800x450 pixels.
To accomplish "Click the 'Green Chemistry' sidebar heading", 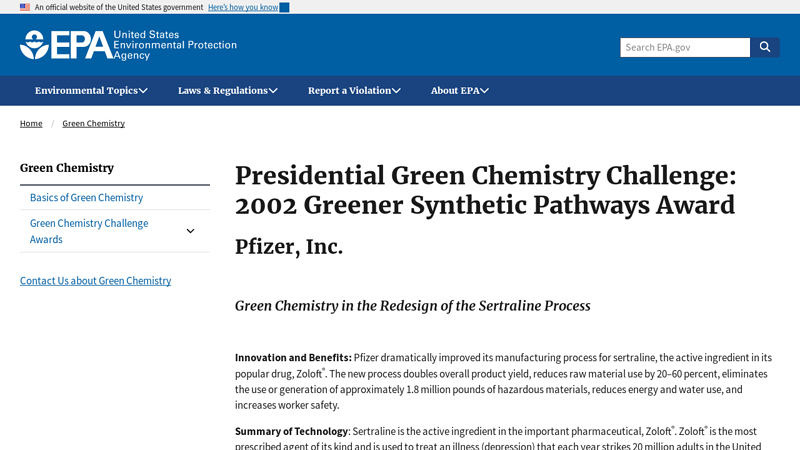I will (67, 168).
